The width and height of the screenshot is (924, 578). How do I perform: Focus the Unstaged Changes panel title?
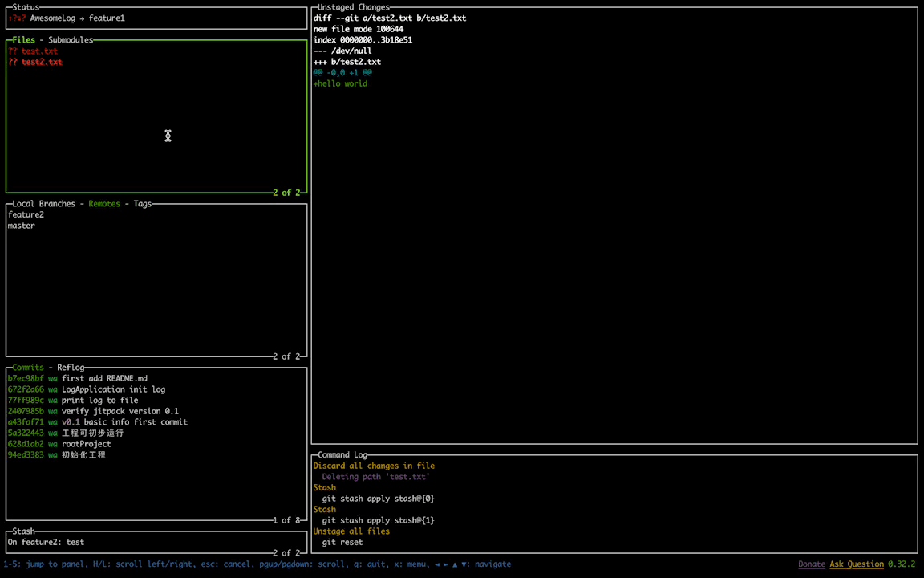pos(354,8)
